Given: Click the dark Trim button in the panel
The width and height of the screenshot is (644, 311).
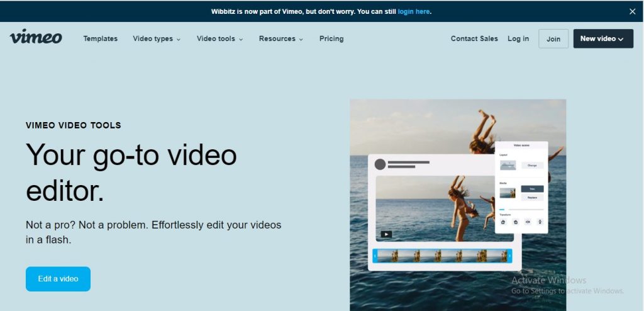Looking at the screenshot, I should (532, 189).
